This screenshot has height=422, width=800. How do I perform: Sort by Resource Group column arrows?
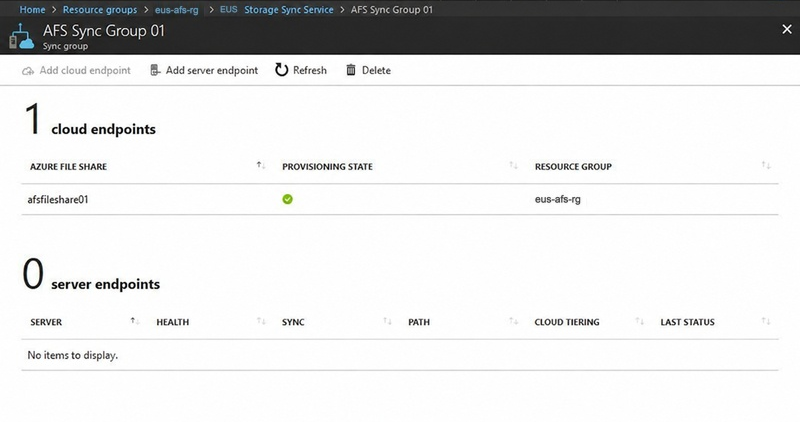(x=766, y=165)
